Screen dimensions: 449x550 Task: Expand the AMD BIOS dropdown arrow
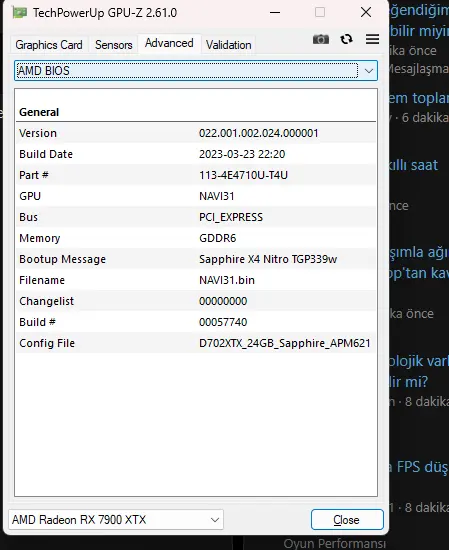368,71
